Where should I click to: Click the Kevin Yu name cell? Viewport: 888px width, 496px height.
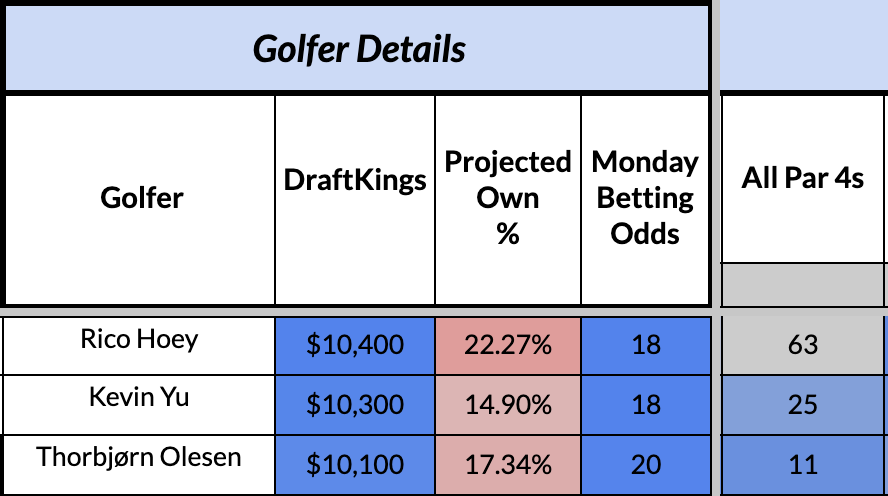139,399
